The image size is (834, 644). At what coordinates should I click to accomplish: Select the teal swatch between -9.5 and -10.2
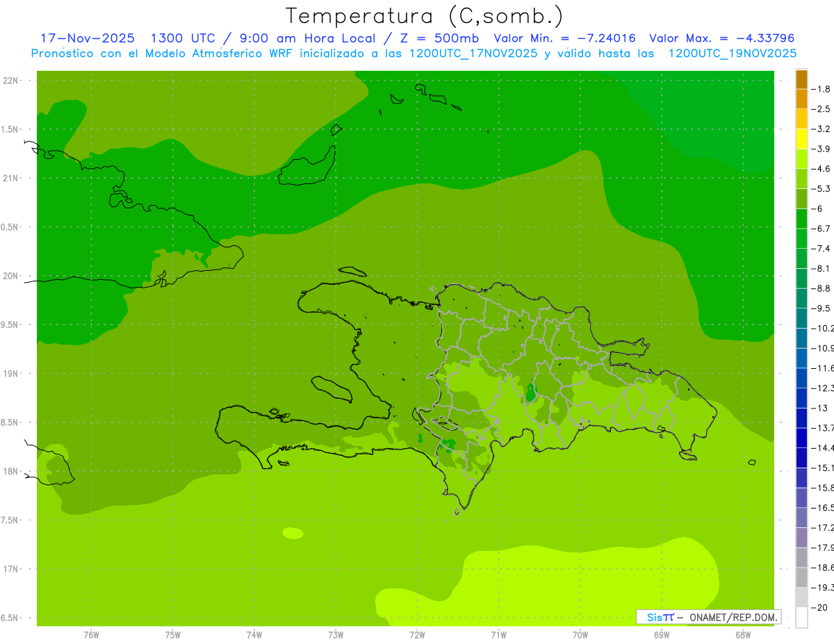click(x=801, y=318)
